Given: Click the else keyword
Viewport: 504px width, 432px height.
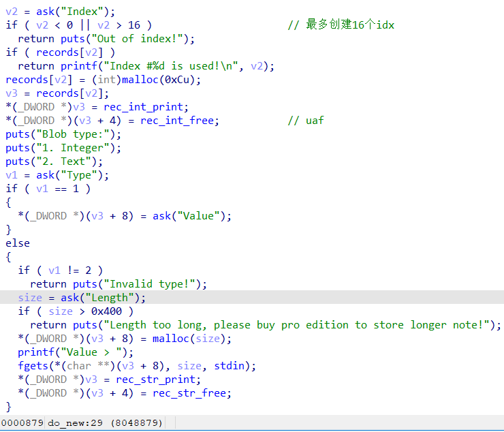Looking at the screenshot, I should tap(18, 243).
